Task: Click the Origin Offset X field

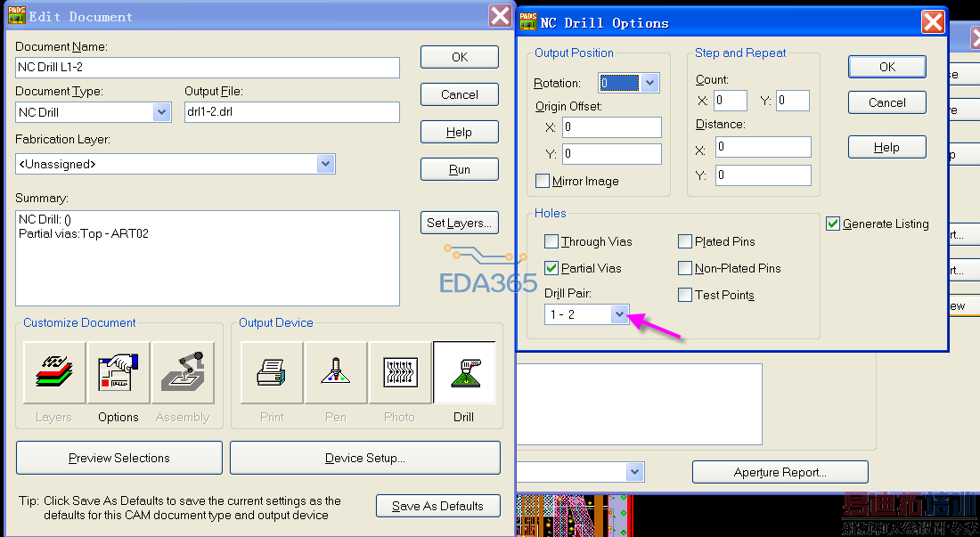Action: [x=612, y=127]
